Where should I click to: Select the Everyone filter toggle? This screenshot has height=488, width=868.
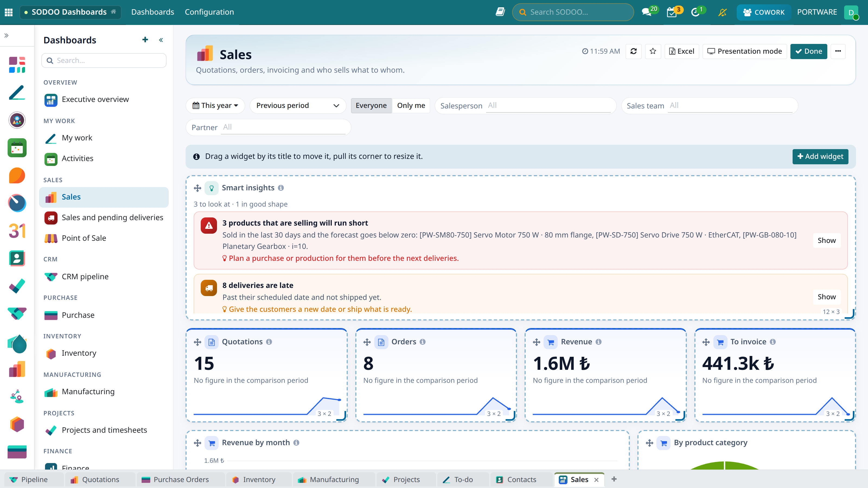pos(371,105)
